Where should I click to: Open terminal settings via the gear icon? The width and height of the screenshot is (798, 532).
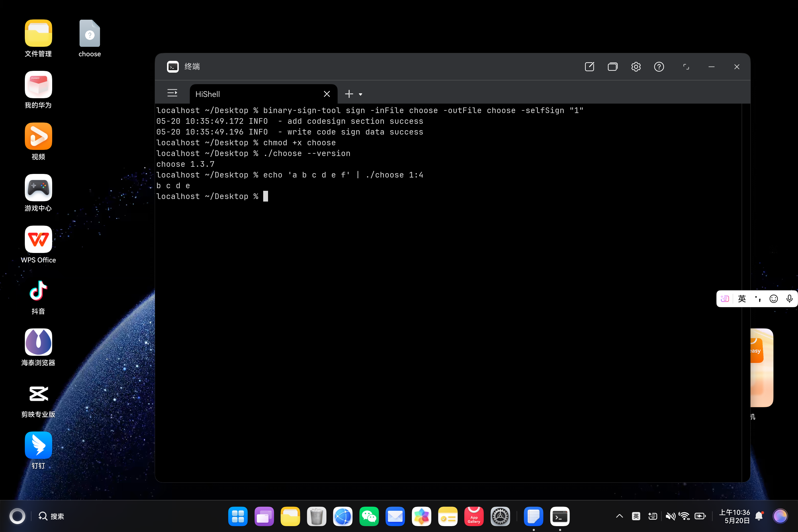[636, 66]
